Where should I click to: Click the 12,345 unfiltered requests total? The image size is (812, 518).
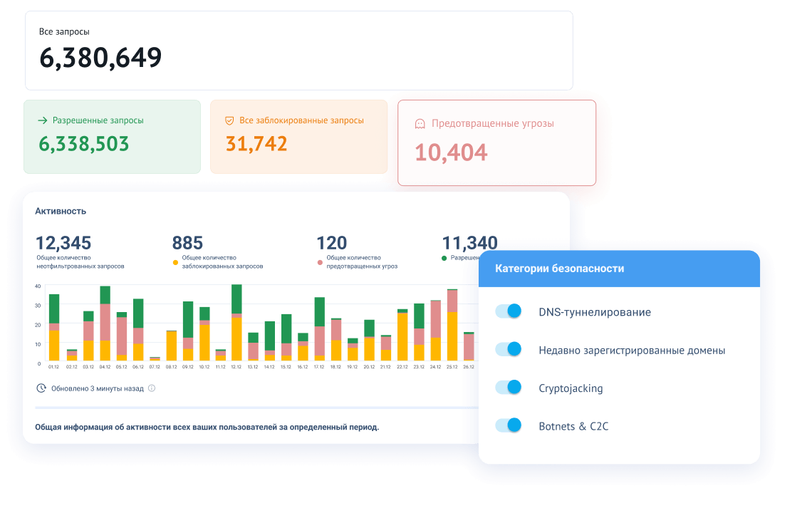pos(63,243)
